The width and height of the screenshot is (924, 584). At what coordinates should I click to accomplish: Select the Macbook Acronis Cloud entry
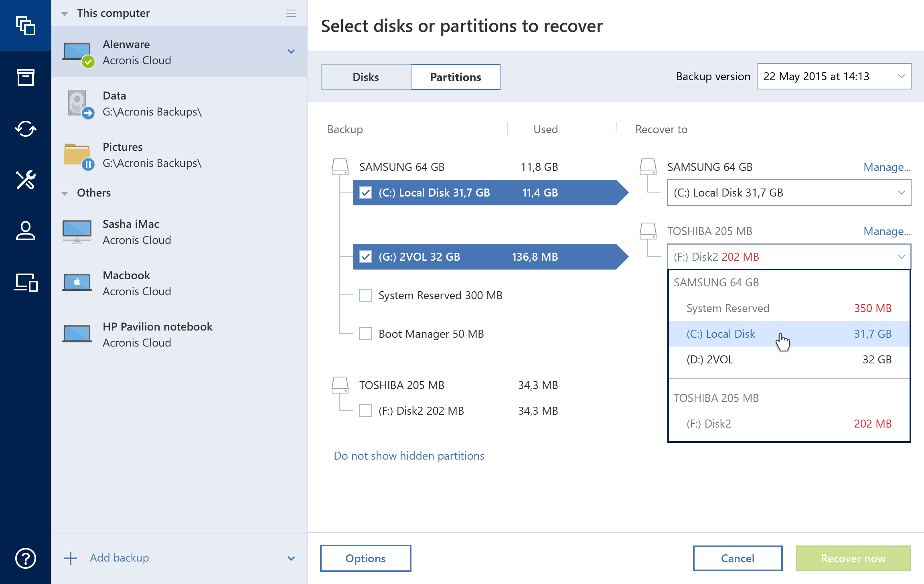tap(180, 283)
